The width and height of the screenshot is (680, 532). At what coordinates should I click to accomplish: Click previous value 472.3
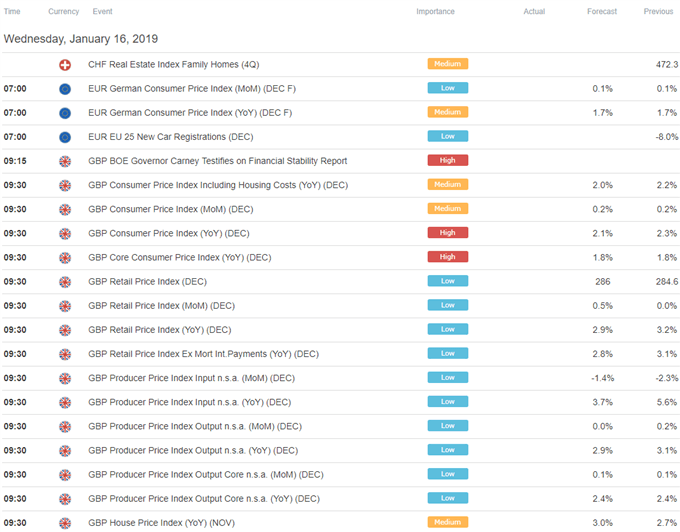[666, 65]
